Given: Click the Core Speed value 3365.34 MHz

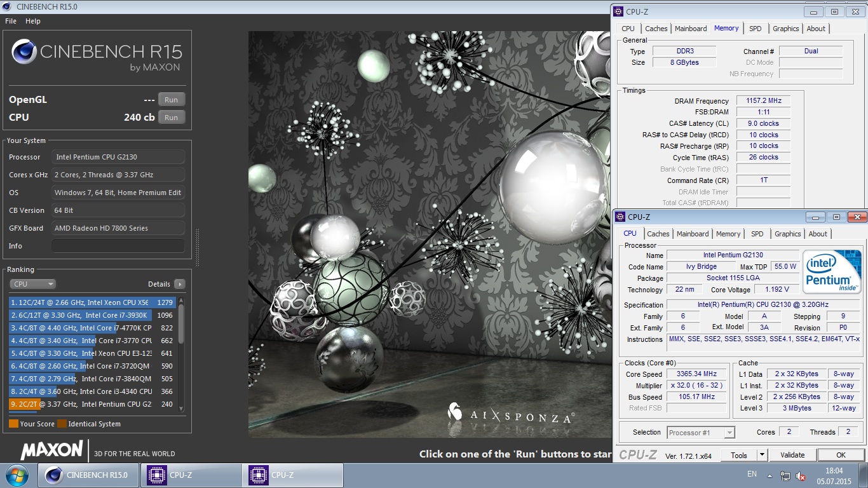Looking at the screenshot, I should tap(697, 374).
